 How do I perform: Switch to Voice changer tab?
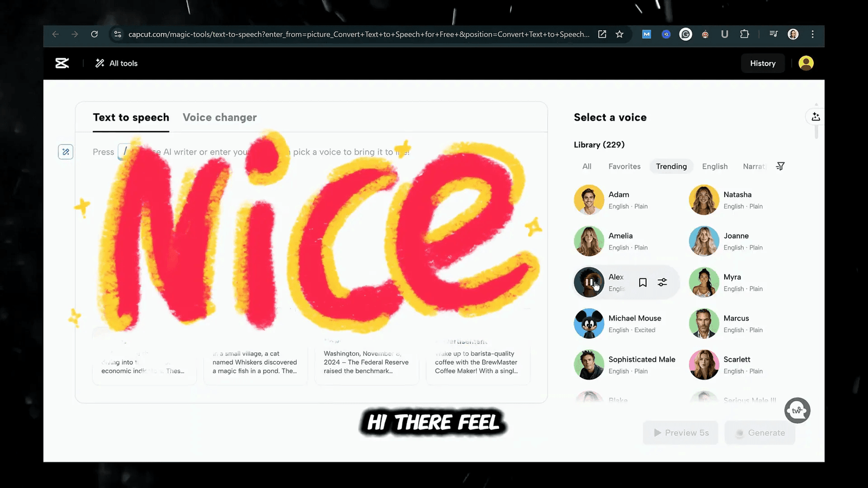[x=220, y=118]
